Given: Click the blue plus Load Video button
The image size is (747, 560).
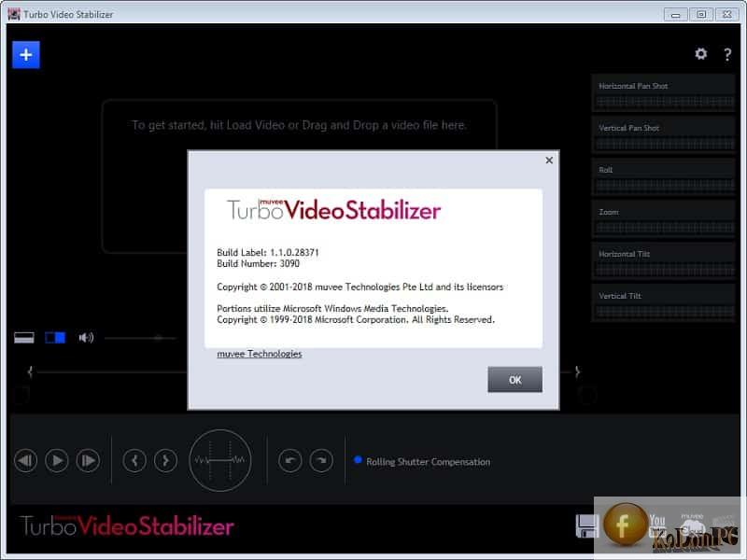Looking at the screenshot, I should (x=26, y=55).
